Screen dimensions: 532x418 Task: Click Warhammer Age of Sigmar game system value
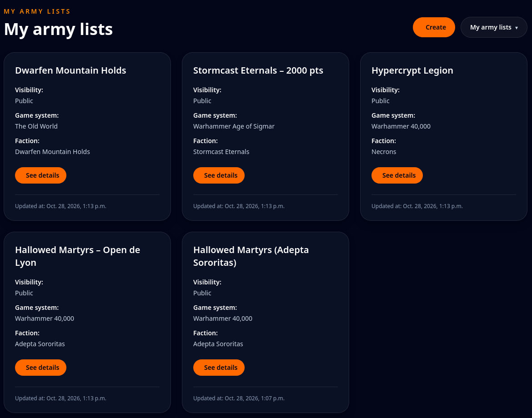234,126
